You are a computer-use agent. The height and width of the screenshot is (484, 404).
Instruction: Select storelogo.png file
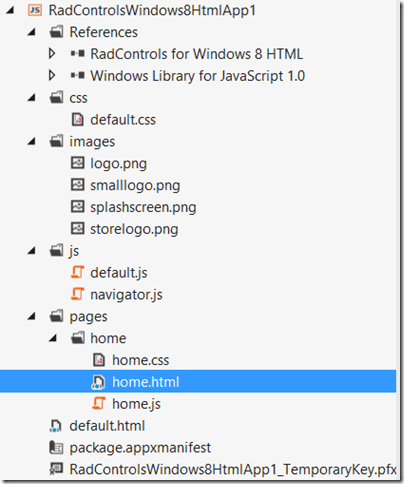pyautogui.click(x=134, y=229)
